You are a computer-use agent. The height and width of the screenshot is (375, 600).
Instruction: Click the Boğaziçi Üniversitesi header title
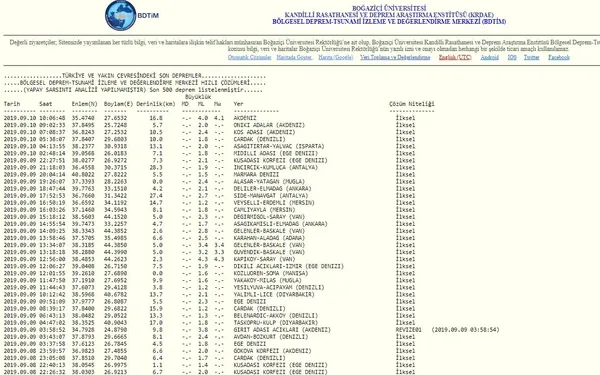point(389,8)
